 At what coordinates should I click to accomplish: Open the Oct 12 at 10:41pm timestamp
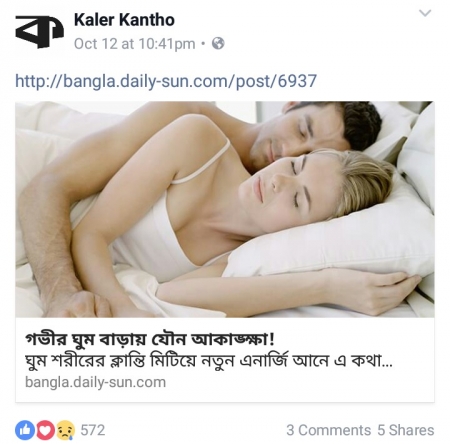click(134, 44)
